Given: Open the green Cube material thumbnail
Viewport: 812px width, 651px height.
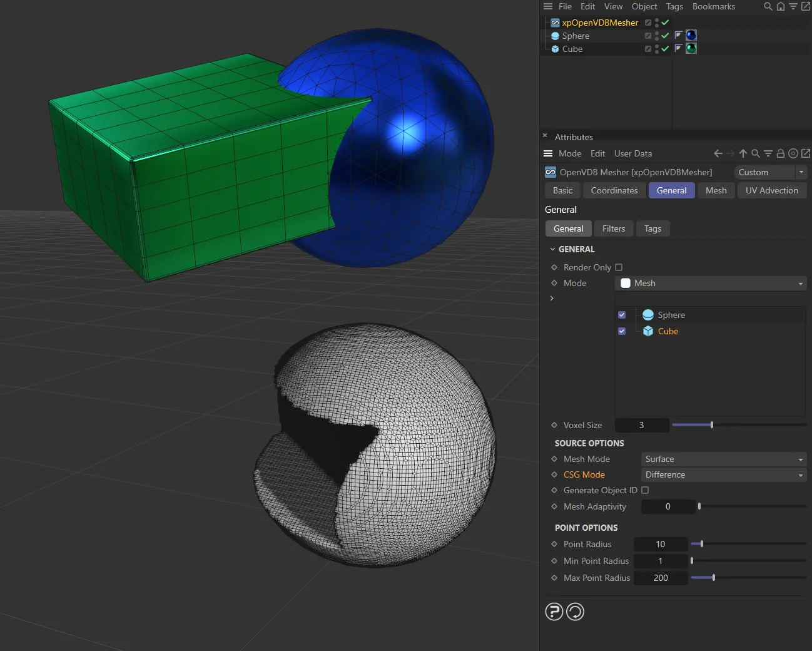Looking at the screenshot, I should click(x=691, y=48).
